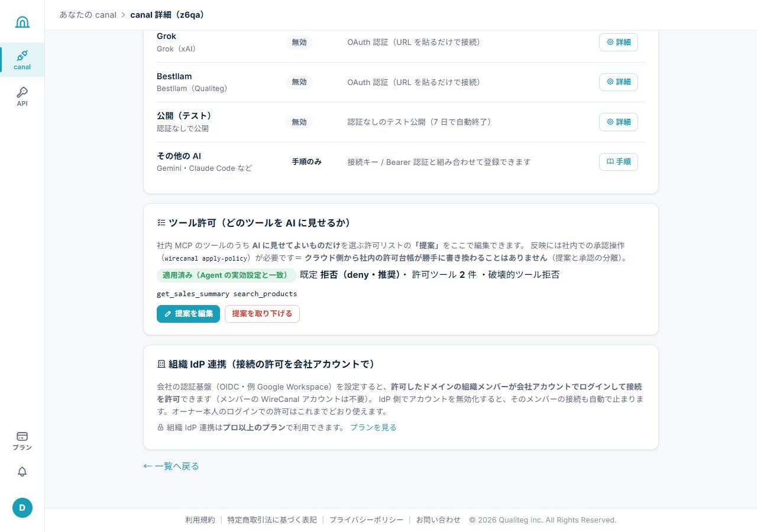Open 詳細 for the Bestllam row
Screen dimensions: 757x532
619,82
